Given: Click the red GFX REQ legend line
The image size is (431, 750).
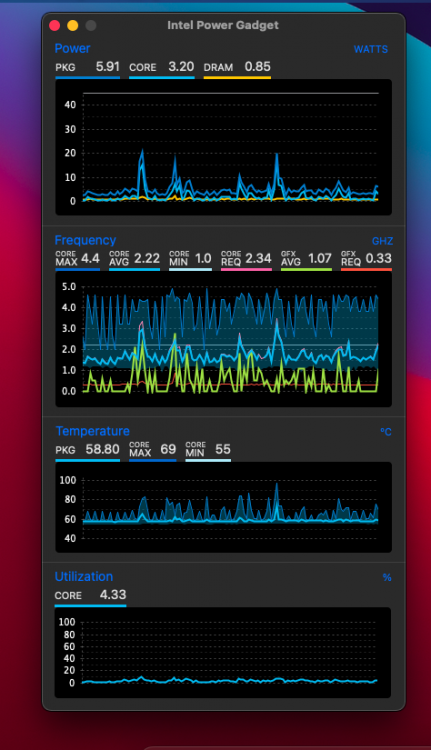Looking at the screenshot, I should pyautogui.click(x=366, y=269).
